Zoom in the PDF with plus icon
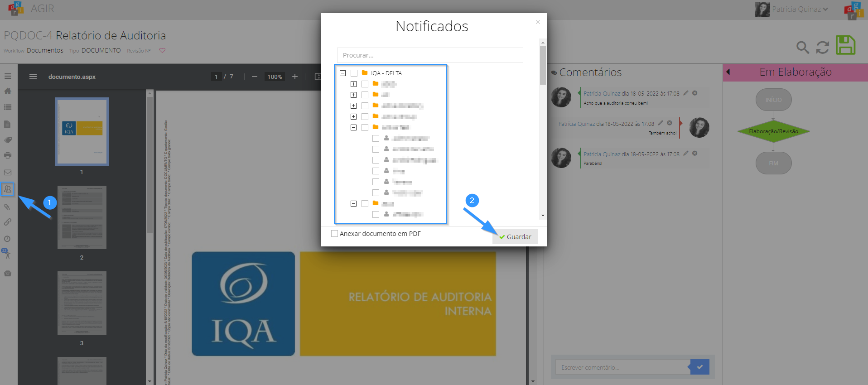 [x=295, y=77]
